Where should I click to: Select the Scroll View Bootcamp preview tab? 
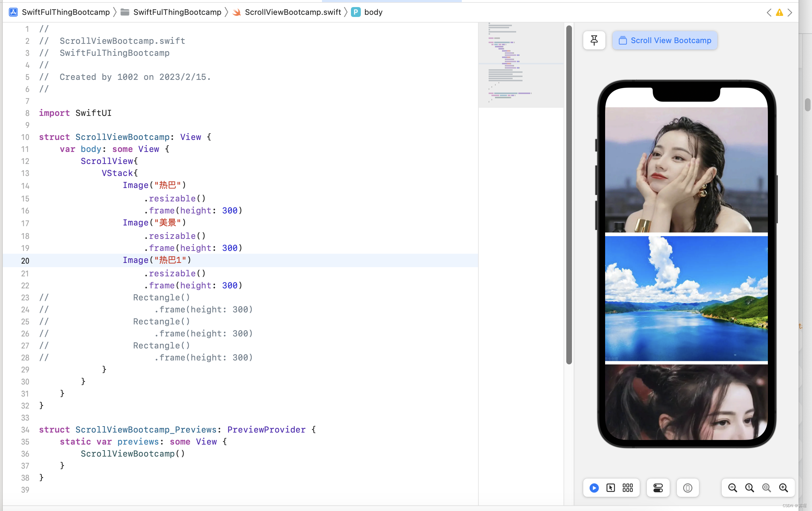[x=665, y=40]
